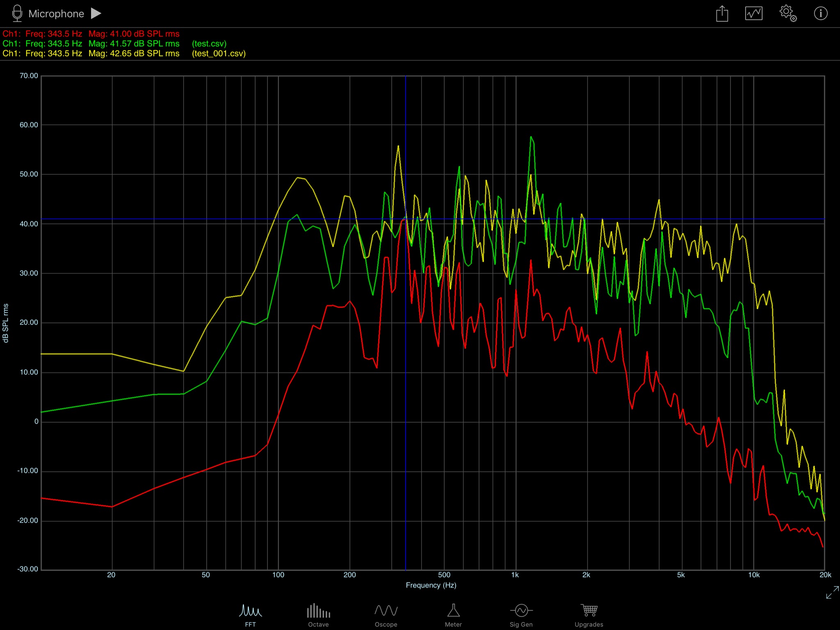Open the Upgrades cart tab
The image size is (840, 630).
pyautogui.click(x=589, y=615)
